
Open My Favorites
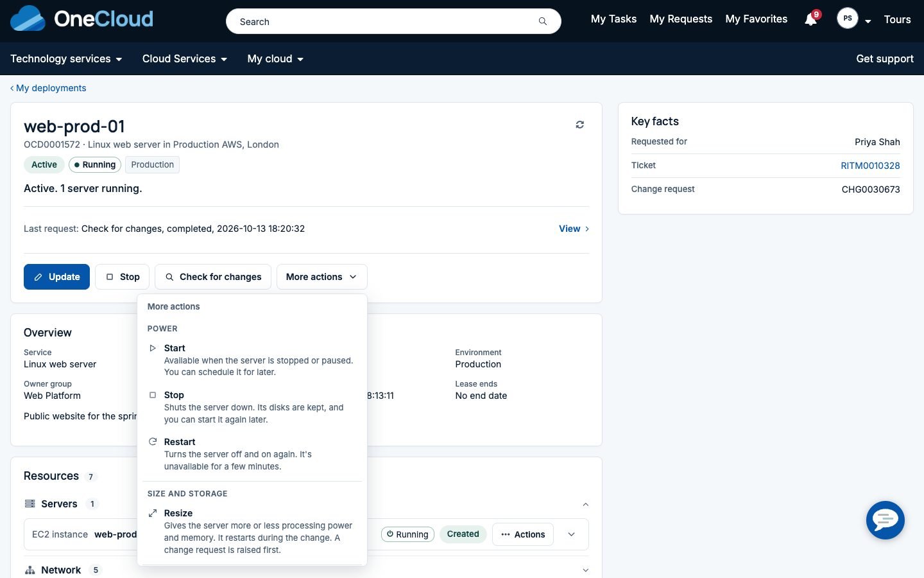pyautogui.click(x=757, y=19)
